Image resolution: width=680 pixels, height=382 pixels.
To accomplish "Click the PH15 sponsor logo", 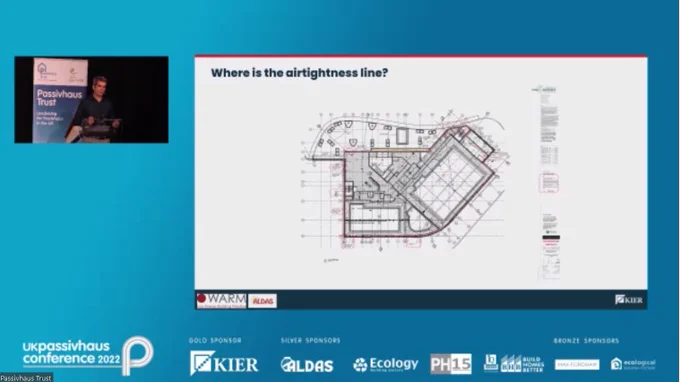I will pos(451,364).
